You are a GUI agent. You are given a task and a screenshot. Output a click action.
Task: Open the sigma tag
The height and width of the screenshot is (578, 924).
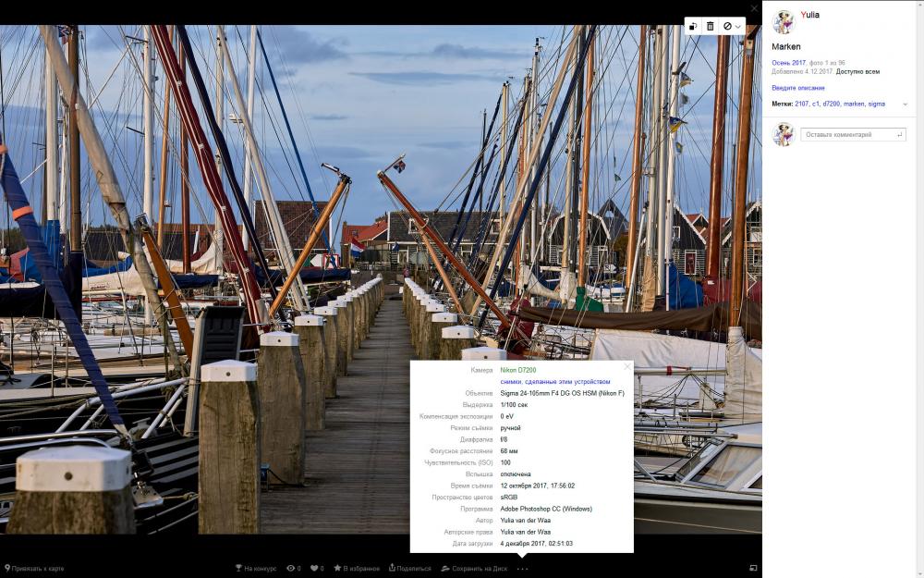(x=876, y=104)
